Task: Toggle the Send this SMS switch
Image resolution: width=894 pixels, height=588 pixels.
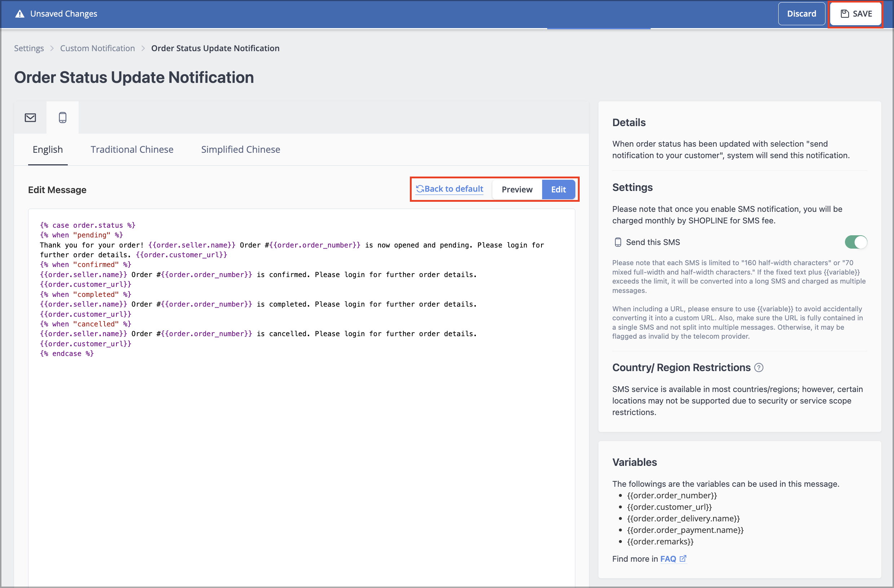Action: click(x=856, y=242)
